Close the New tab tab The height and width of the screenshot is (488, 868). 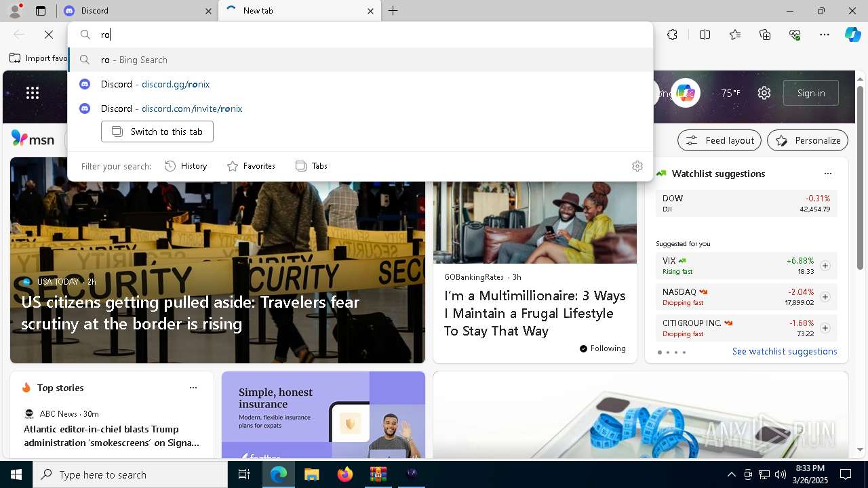370,11
